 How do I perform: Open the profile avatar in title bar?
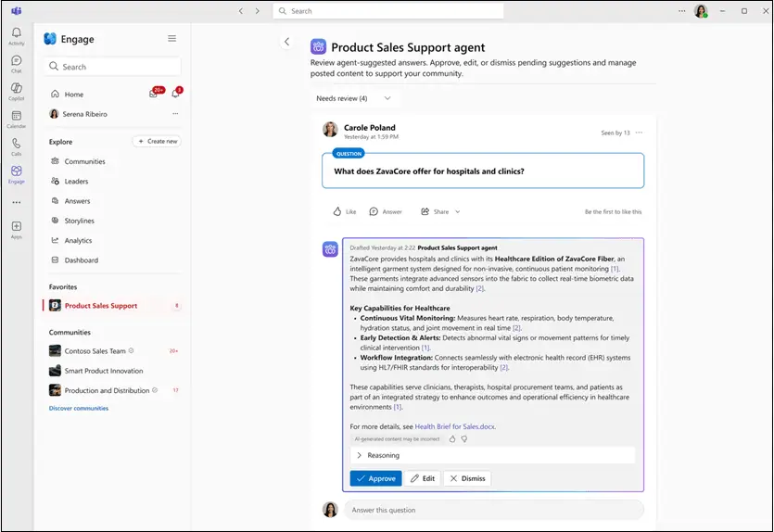tap(701, 11)
